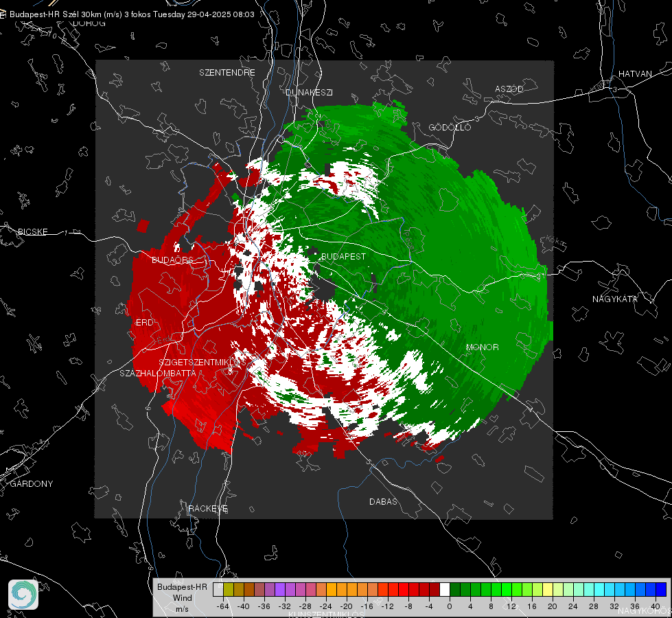Viewport: 672px width, 618px height.
Task: Click the 28 tick label on the legend
Action: (x=594, y=606)
